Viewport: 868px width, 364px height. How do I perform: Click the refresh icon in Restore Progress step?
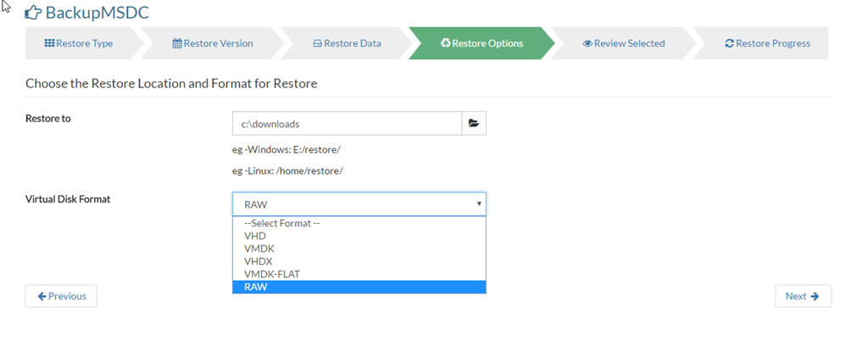click(x=729, y=43)
